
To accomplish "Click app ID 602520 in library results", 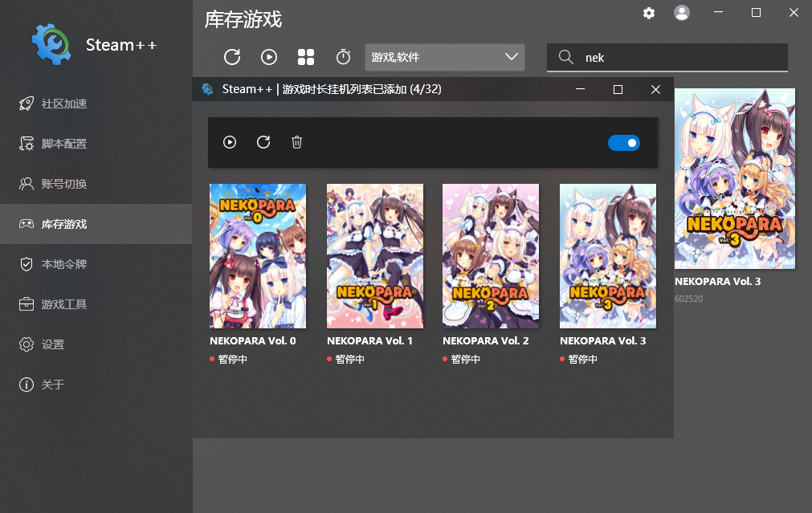I will point(689,299).
